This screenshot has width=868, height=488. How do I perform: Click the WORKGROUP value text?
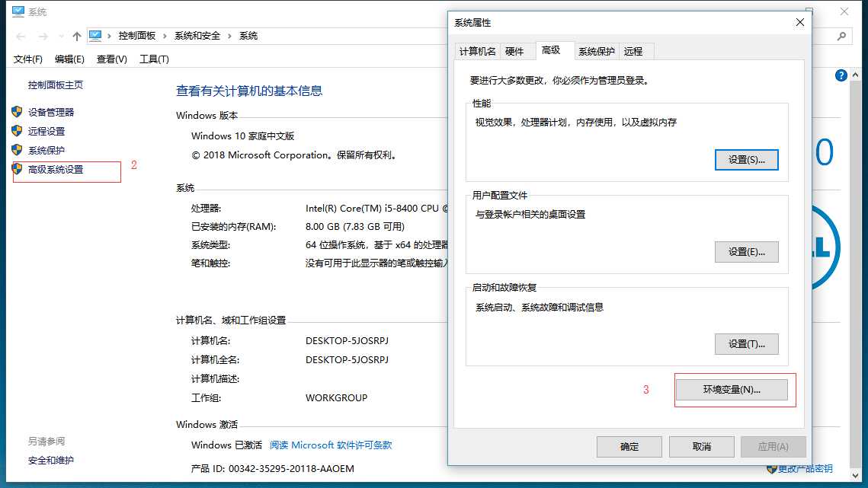(337, 398)
